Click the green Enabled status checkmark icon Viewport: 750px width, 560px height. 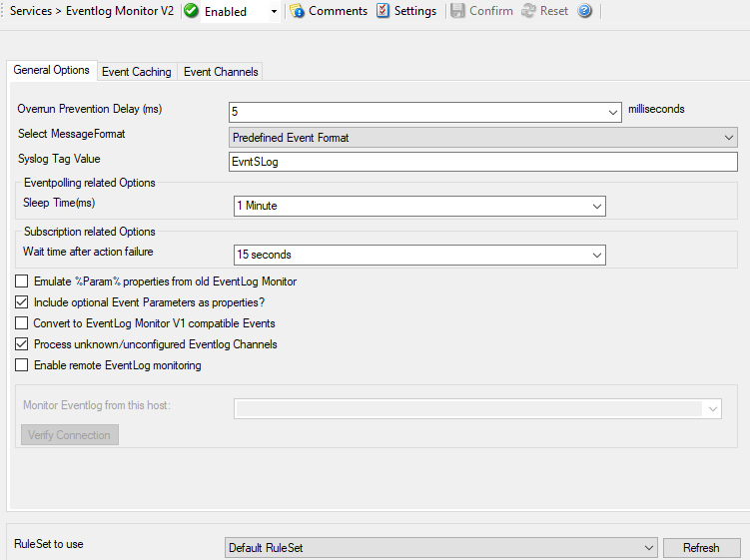(x=192, y=11)
